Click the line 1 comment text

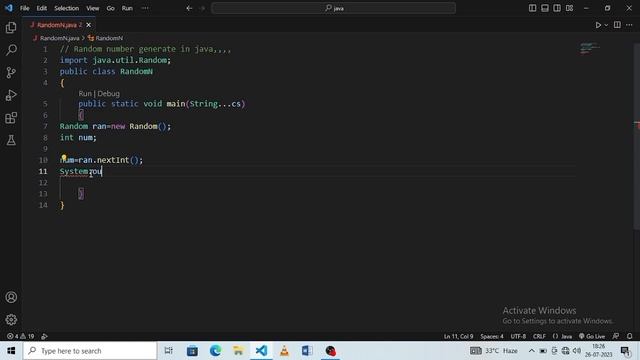tap(145, 49)
